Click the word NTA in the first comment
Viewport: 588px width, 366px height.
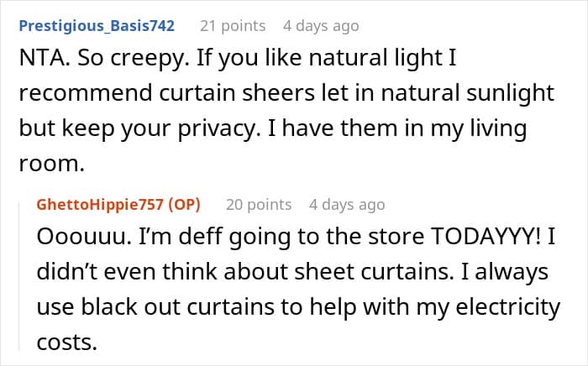point(45,58)
